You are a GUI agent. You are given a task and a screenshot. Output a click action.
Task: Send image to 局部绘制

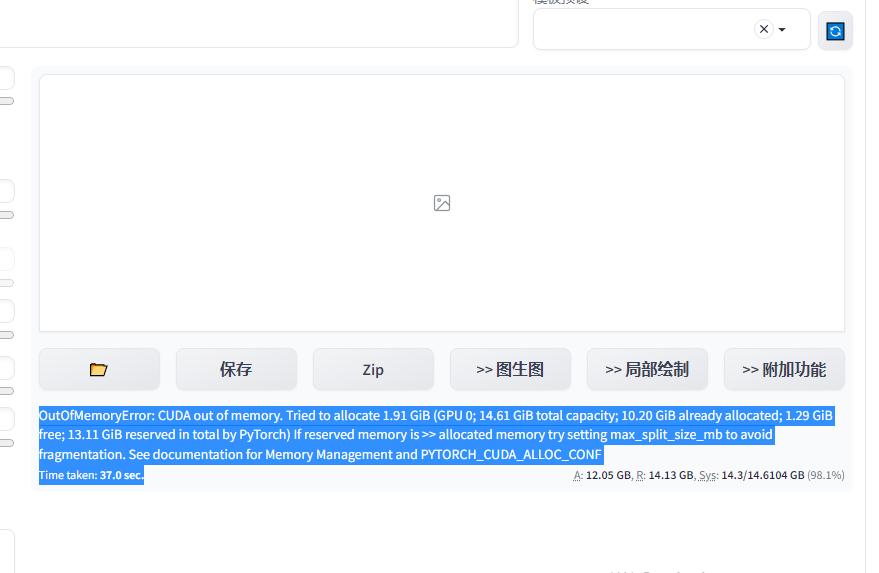coord(647,369)
